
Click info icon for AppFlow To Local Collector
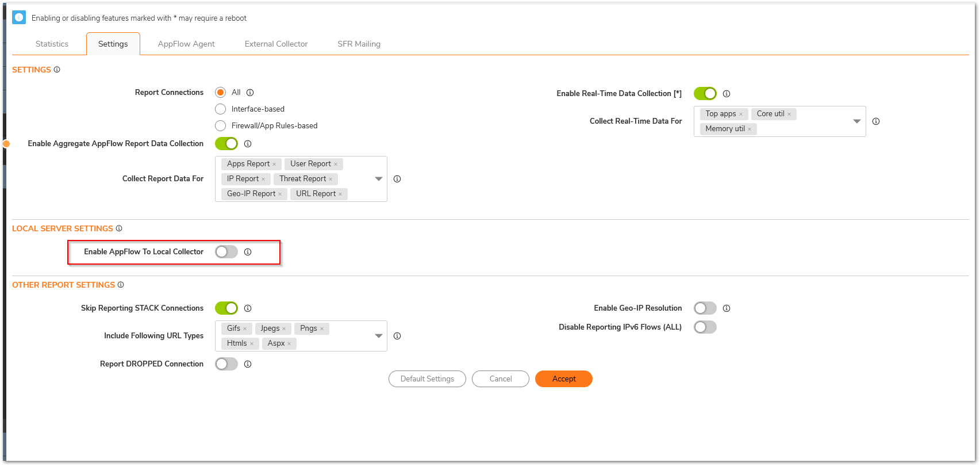248,252
